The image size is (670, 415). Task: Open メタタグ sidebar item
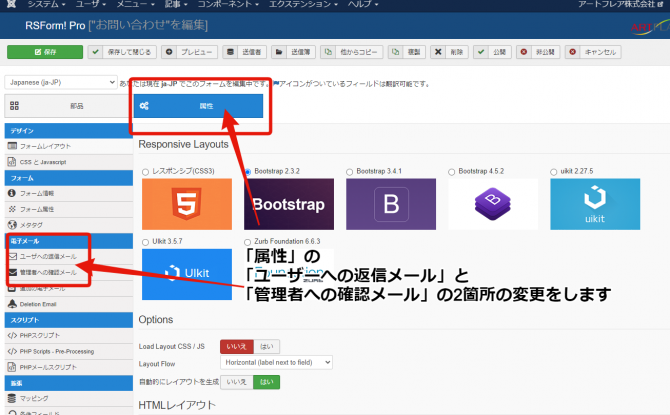tap(68, 225)
